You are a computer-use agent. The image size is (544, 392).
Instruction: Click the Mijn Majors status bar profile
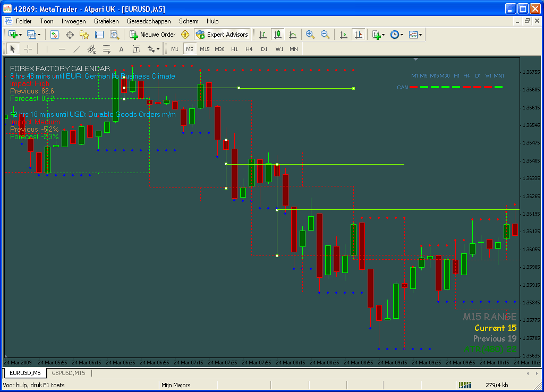pyautogui.click(x=176, y=385)
